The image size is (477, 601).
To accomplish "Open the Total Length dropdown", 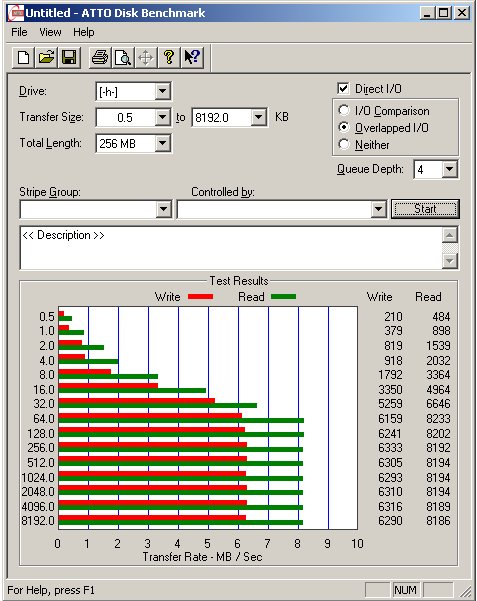I will 163,143.
